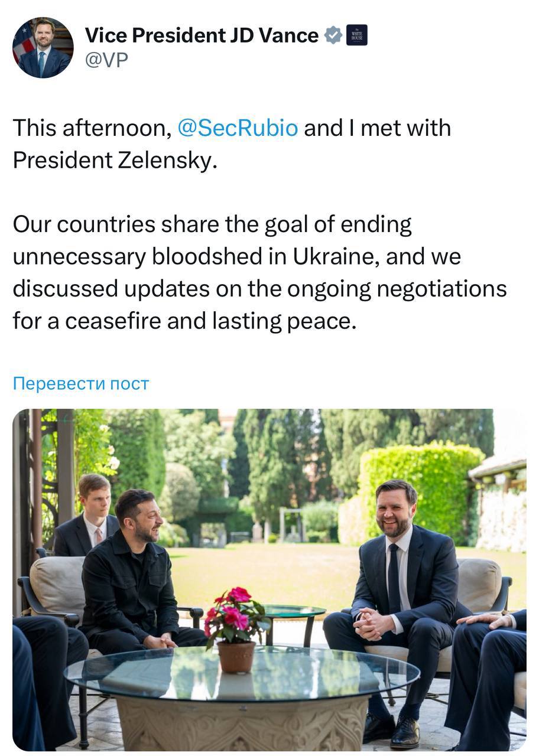Click the "President Zelensky." text line
The width and height of the screenshot is (539, 756).
click(115, 160)
